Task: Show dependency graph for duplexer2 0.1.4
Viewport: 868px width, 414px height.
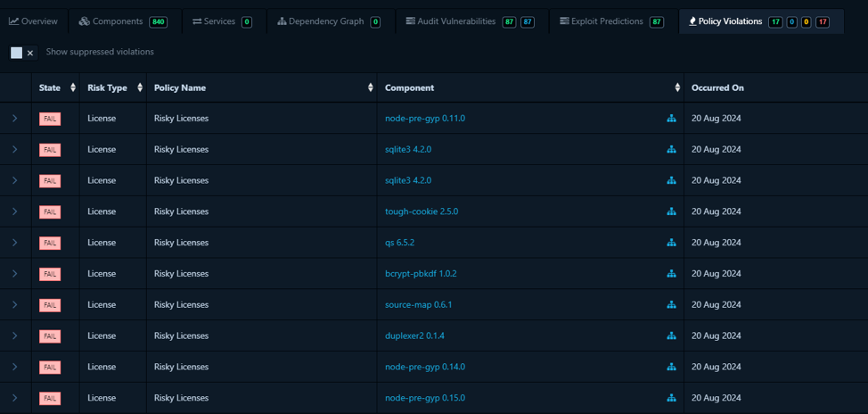Action: click(671, 335)
